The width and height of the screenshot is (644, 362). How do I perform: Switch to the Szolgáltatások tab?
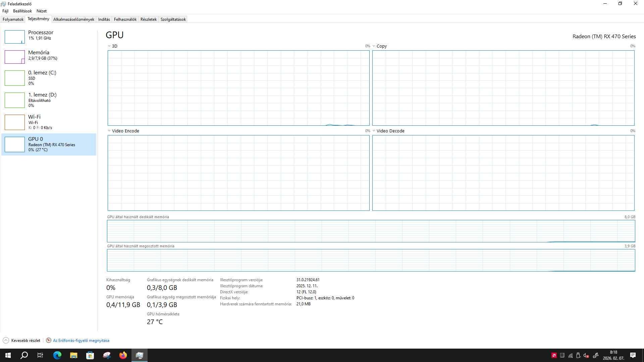pyautogui.click(x=173, y=19)
